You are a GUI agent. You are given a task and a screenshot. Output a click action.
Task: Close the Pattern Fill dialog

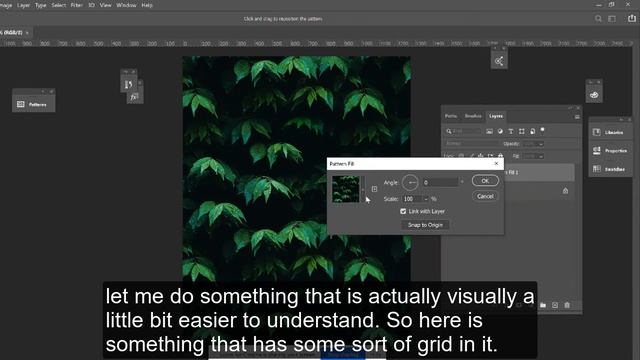pos(496,164)
